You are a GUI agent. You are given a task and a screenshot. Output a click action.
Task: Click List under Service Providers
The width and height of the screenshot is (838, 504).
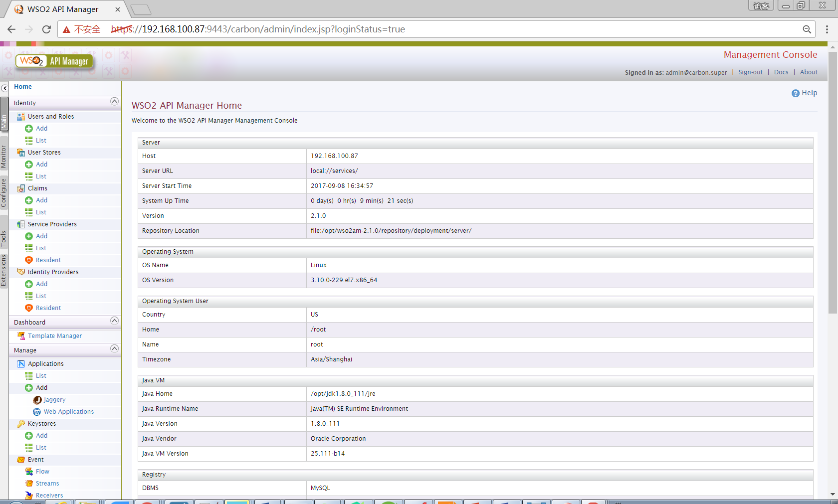pyautogui.click(x=41, y=248)
